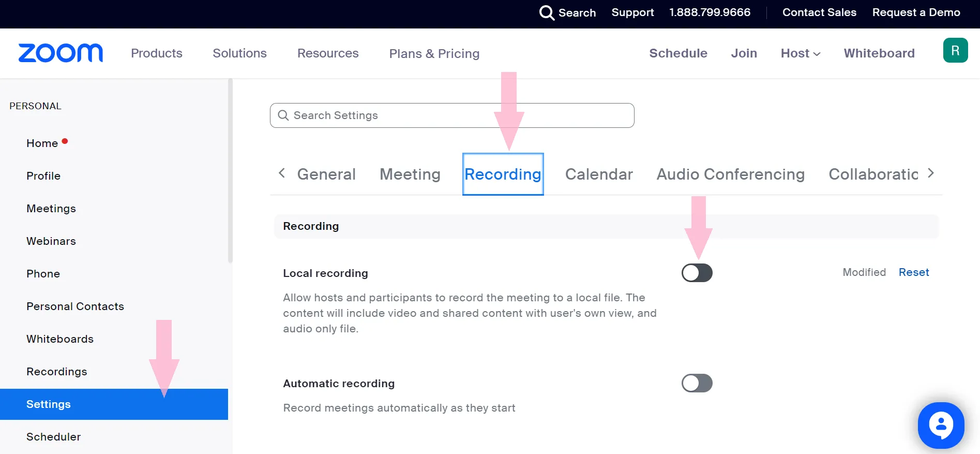This screenshot has height=454, width=980.
Task: Click Schedule in the header
Action: (x=678, y=53)
